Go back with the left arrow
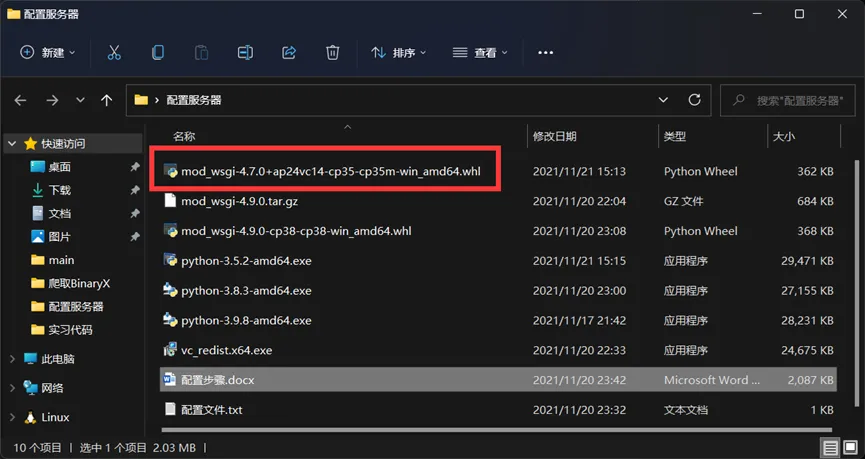The height and width of the screenshot is (459, 865). 20,100
